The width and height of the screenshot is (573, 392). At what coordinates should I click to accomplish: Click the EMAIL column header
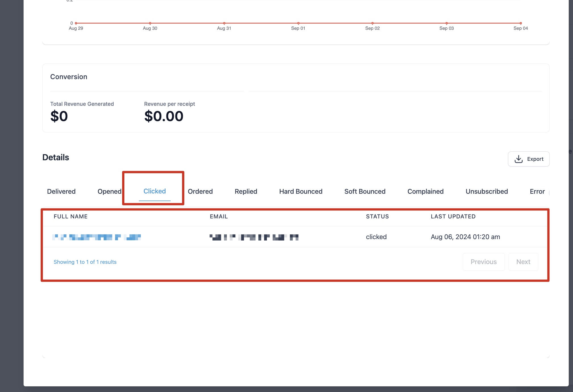[219, 216]
